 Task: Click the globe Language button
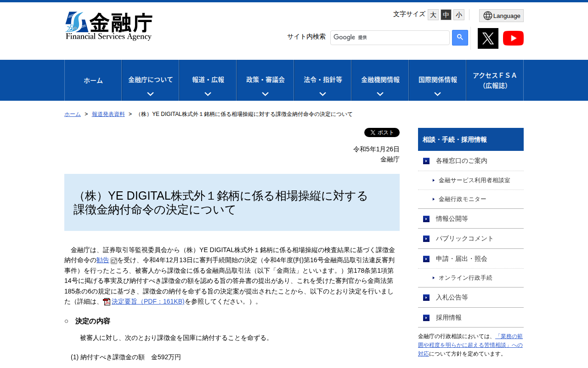(501, 16)
